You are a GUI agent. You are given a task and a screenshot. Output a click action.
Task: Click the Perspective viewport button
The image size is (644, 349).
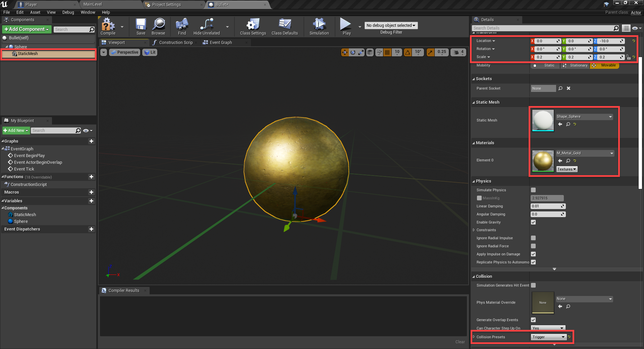coord(125,52)
